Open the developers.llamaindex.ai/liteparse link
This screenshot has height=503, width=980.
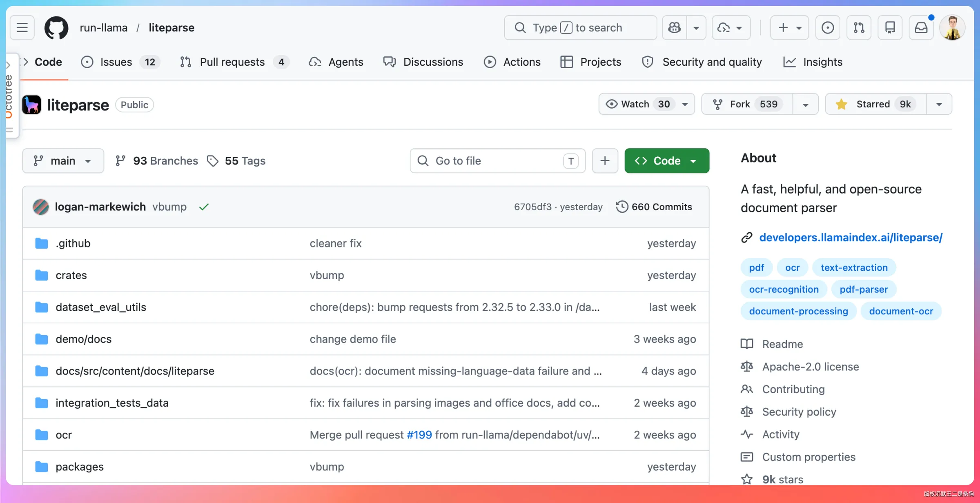pyautogui.click(x=851, y=237)
